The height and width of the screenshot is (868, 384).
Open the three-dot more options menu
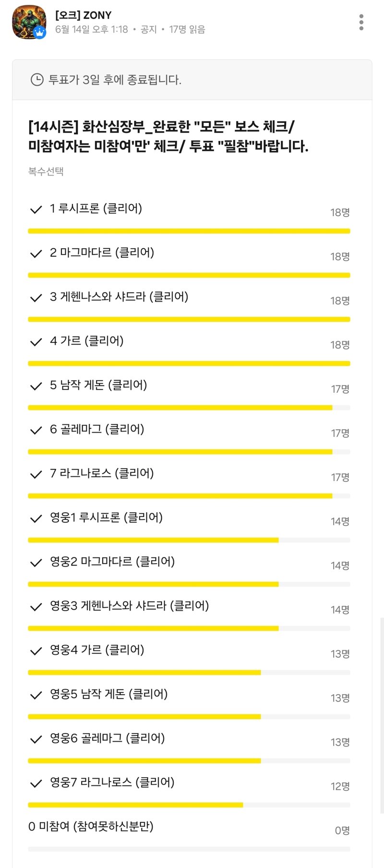[x=361, y=22]
